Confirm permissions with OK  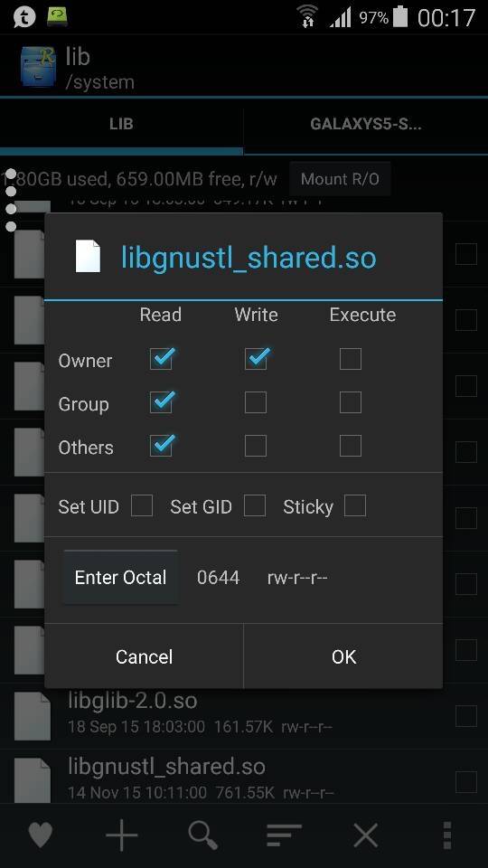(343, 656)
